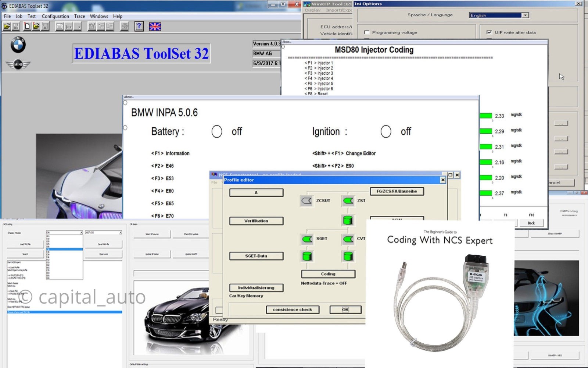The width and height of the screenshot is (588, 368).
Task: Open the Test menu in EDIABAS Toolset
Action: tap(32, 16)
